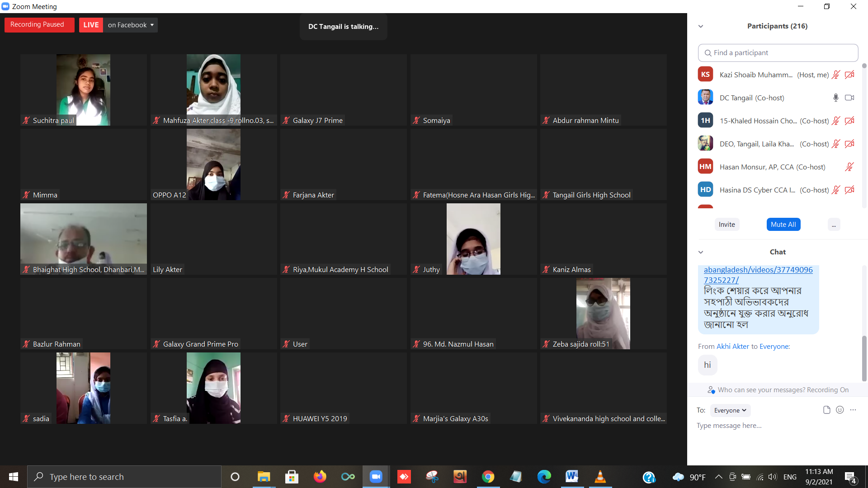
Task: Open the abangladesh video link in chat
Action: point(758,275)
